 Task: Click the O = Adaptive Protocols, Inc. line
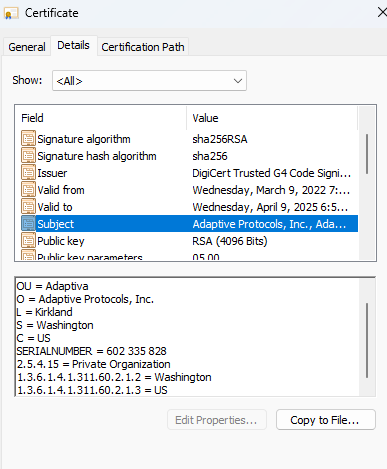85,299
